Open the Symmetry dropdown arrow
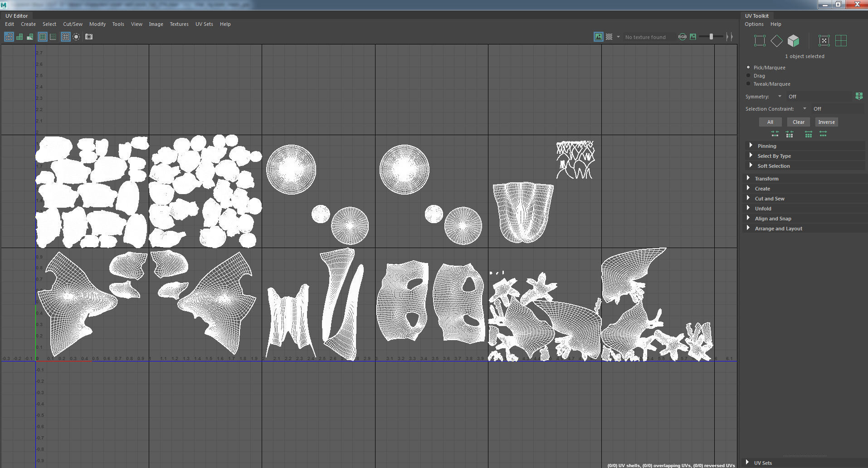Image resolution: width=868 pixels, height=468 pixels. [780, 96]
